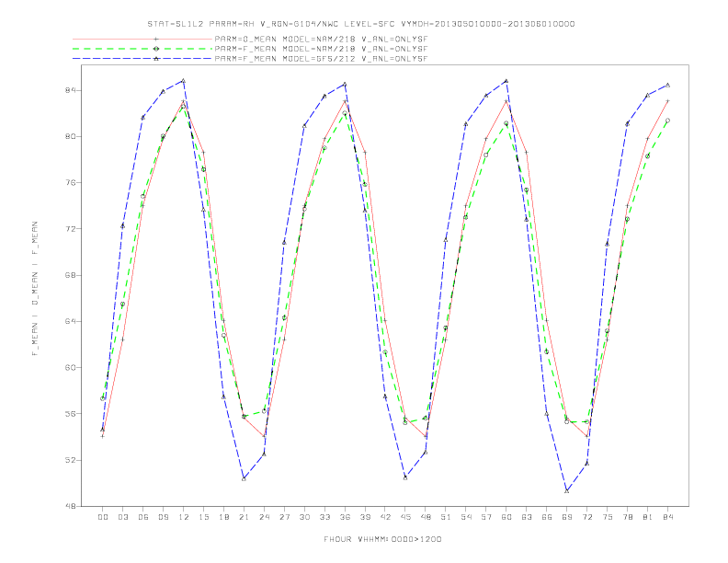Screen dimensions: 728x563
Task: Select the O_MEAN NAM/218 legend label
Action: 321,39
